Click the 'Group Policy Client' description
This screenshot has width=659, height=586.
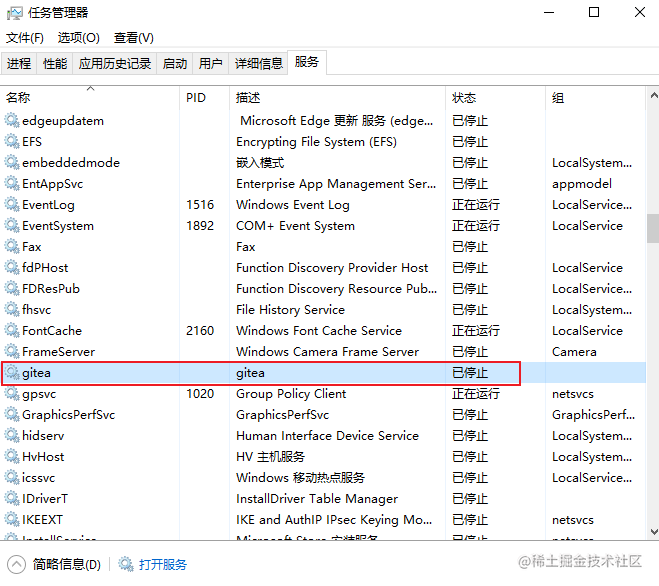(291, 394)
